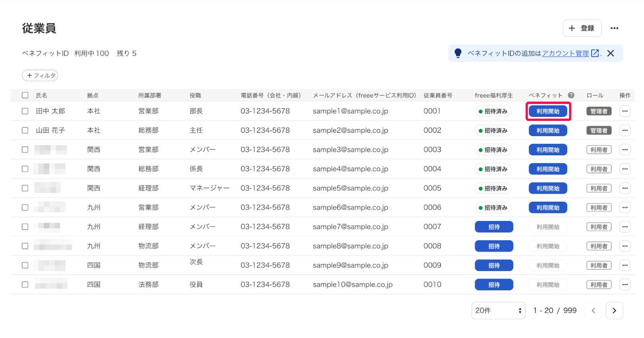This screenshot has height=338, width=644.
Task: Click the 法務部 department cell
Action: pos(149,285)
